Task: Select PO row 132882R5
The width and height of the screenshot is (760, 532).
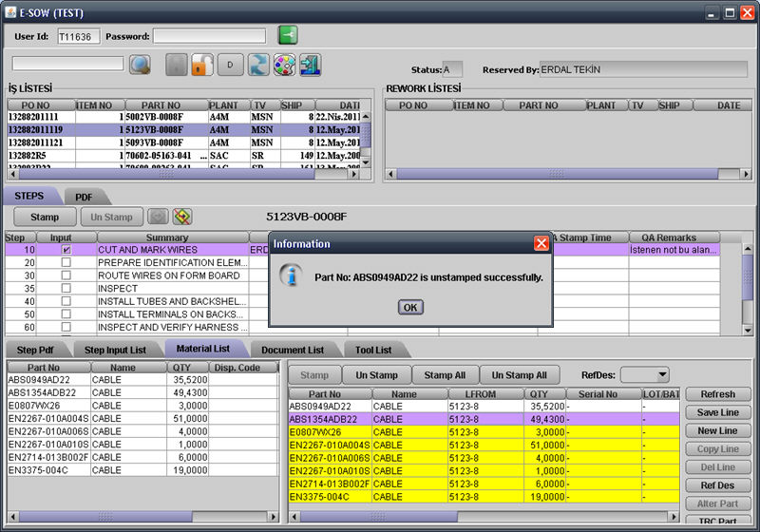Action: (x=184, y=156)
